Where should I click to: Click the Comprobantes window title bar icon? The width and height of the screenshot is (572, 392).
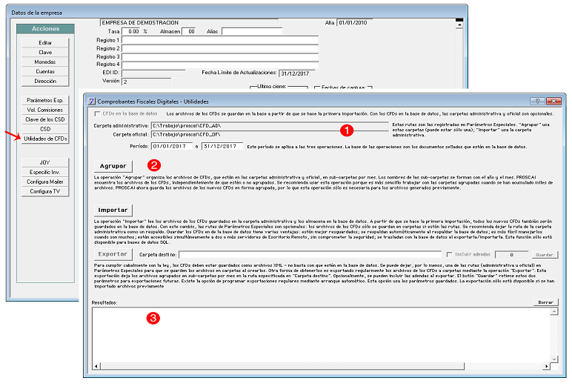(x=92, y=102)
